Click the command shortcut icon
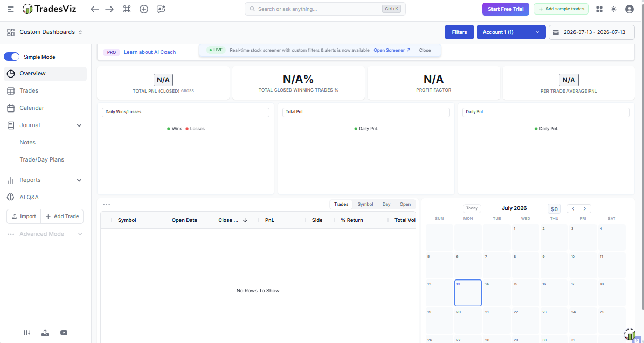This screenshot has height=343, width=644. [x=127, y=9]
